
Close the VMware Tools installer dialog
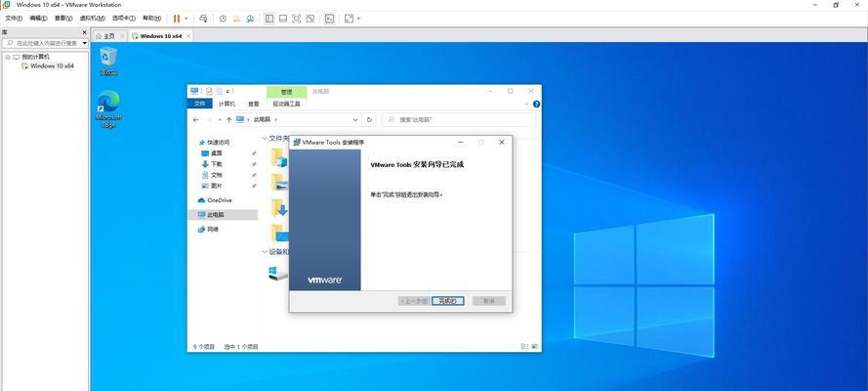point(502,143)
